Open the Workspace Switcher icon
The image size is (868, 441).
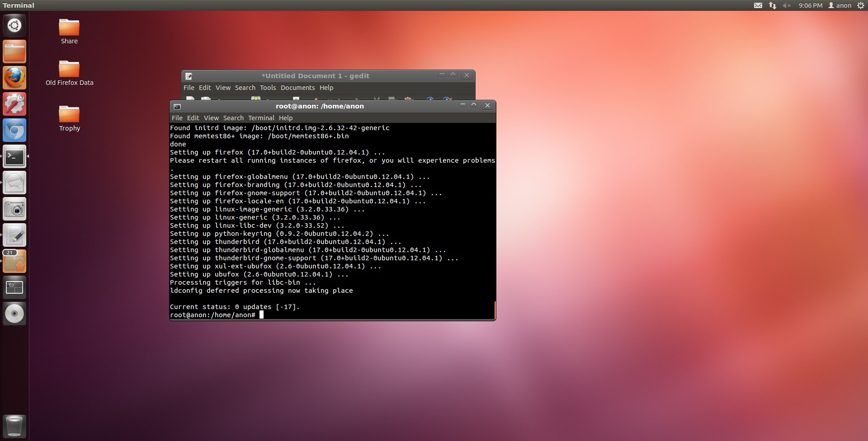coord(14,287)
